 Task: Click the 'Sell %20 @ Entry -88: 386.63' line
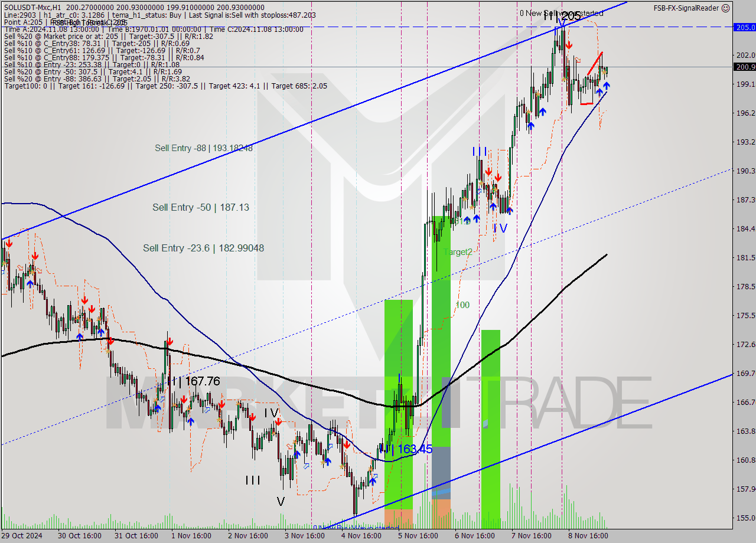(x=97, y=78)
